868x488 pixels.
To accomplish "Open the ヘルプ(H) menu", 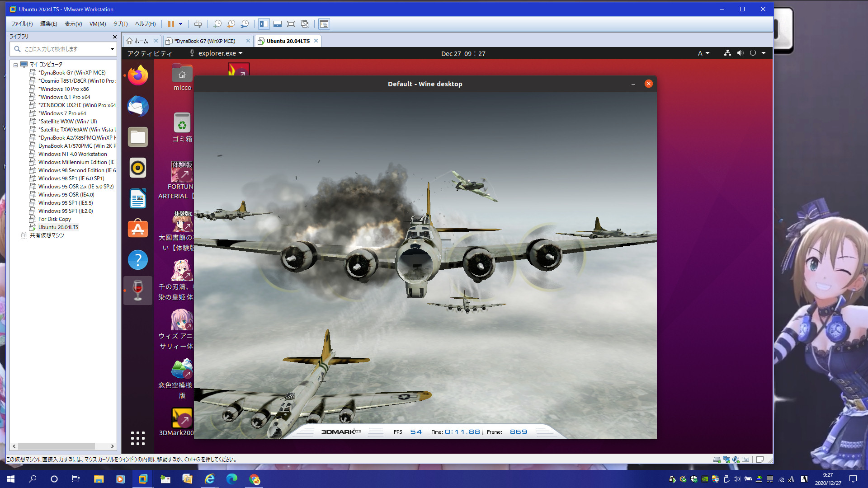I will (145, 24).
